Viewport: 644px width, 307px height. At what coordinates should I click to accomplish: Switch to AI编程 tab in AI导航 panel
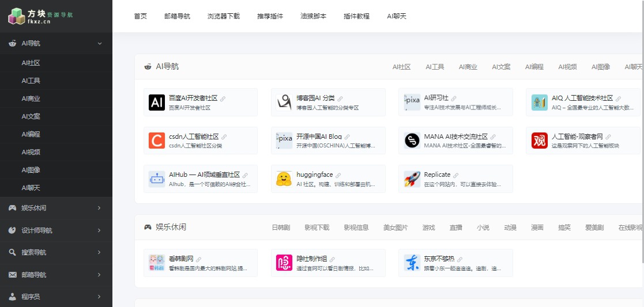(x=534, y=67)
